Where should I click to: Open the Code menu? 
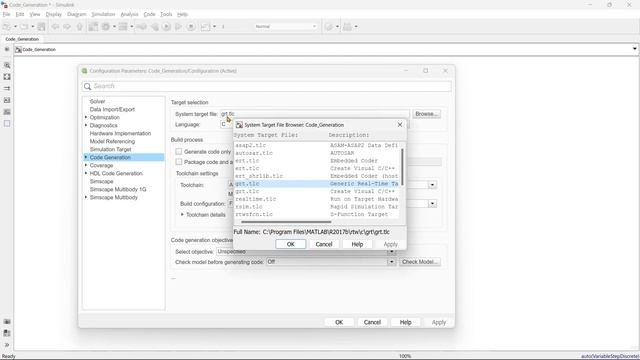pos(149,14)
